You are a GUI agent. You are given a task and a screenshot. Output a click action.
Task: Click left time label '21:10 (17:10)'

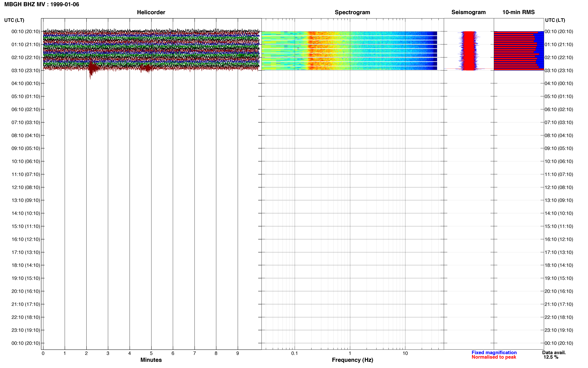tap(26, 304)
